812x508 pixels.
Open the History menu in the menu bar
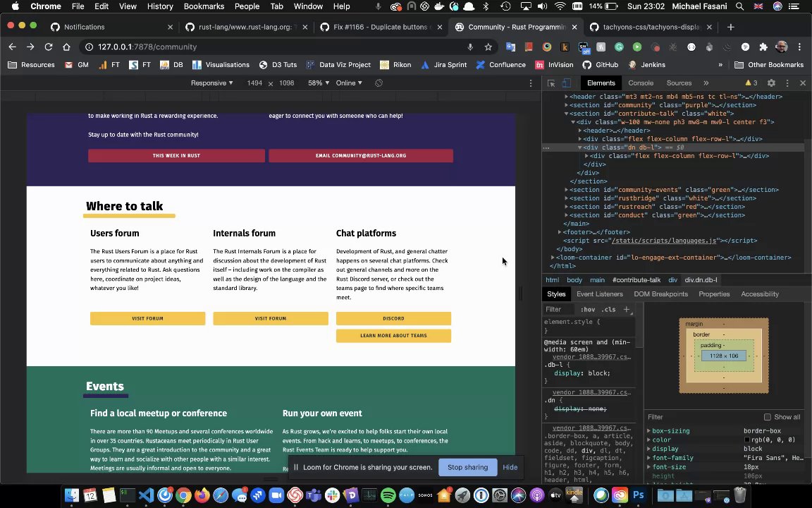(160, 6)
